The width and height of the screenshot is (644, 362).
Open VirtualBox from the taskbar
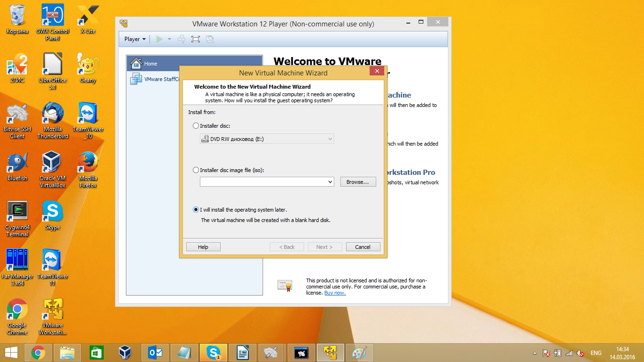click(x=125, y=352)
